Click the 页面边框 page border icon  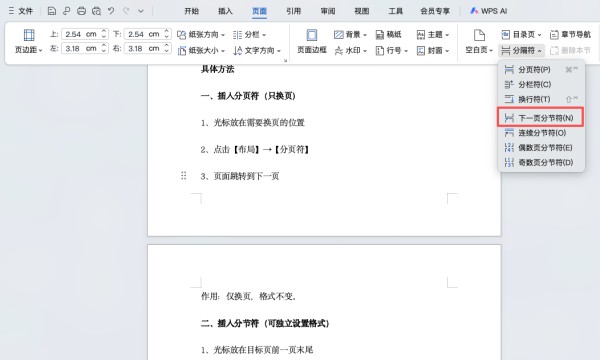pos(312,41)
